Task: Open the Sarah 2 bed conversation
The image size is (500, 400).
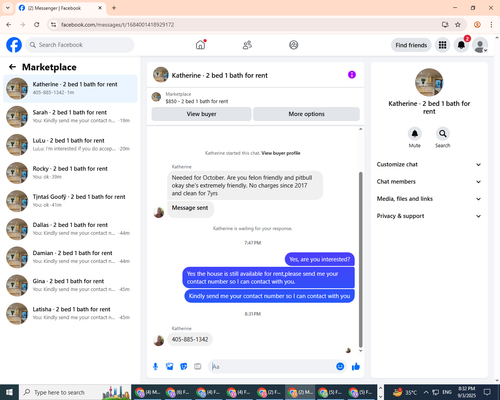Action: [x=70, y=116]
